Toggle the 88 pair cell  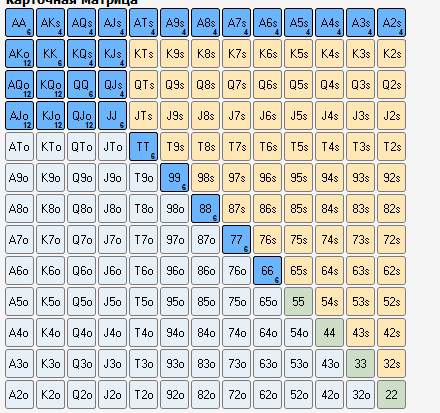coord(205,209)
